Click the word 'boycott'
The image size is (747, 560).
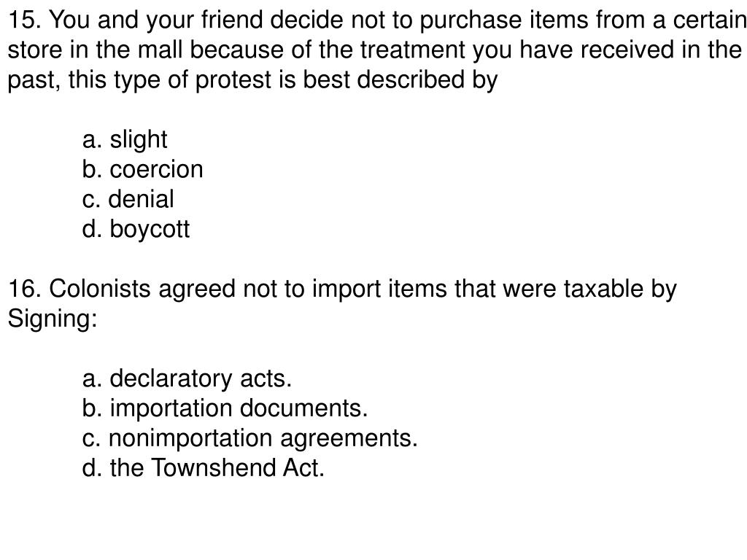click(x=150, y=230)
